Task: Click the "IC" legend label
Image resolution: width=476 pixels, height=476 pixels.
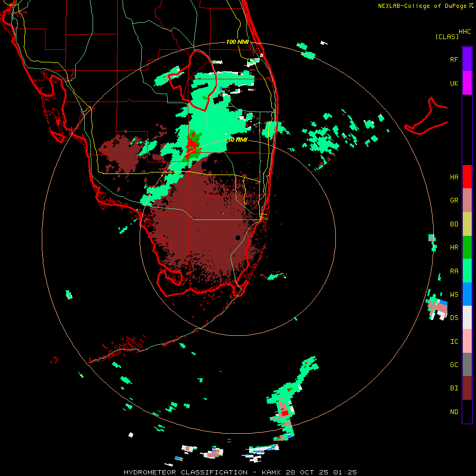Action: point(454,342)
